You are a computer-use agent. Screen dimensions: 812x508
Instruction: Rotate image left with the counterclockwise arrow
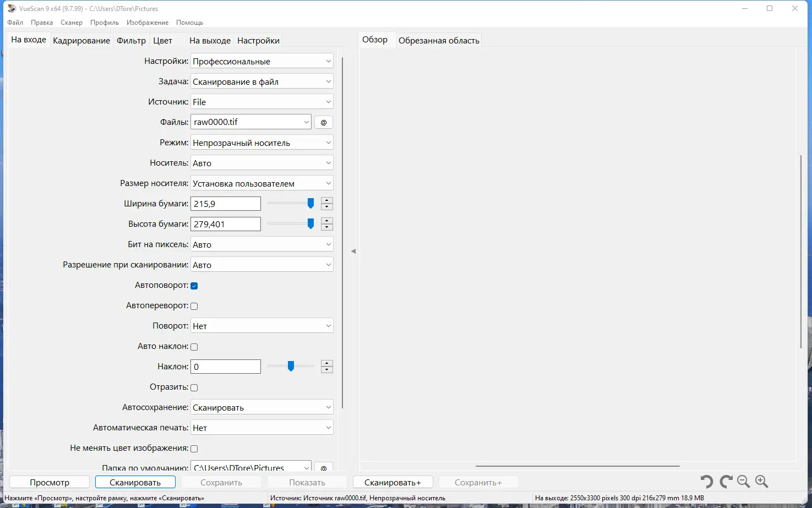[x=707, y=482]
